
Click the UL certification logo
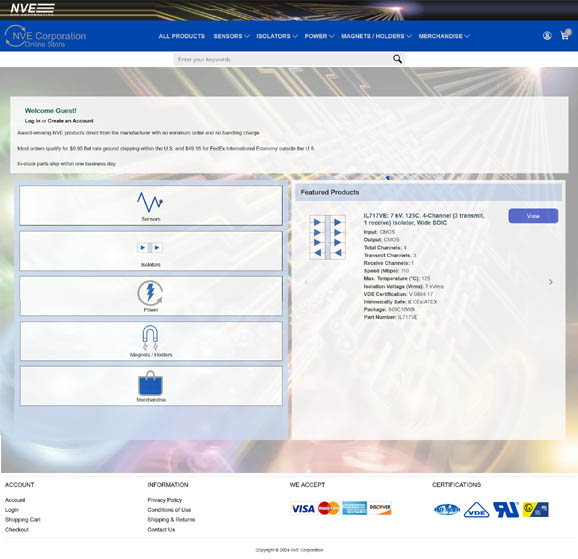point(506,510)
